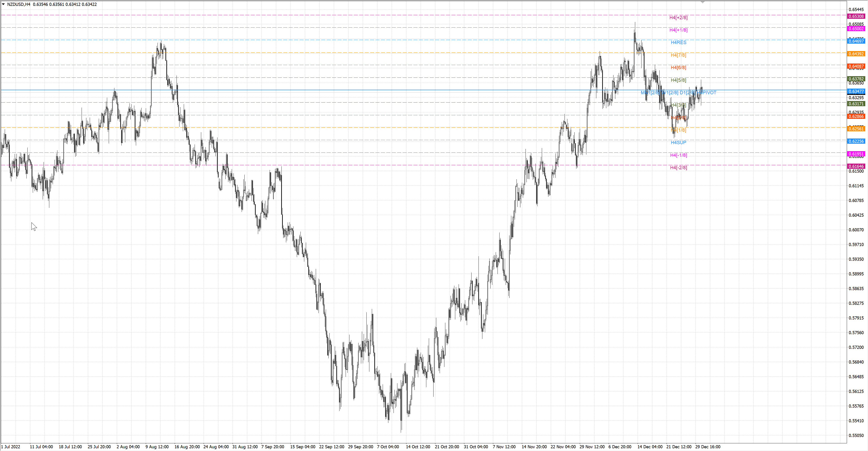Click 0.57915 on the price axis
868x451 pixels.
[x=856, y=318]
